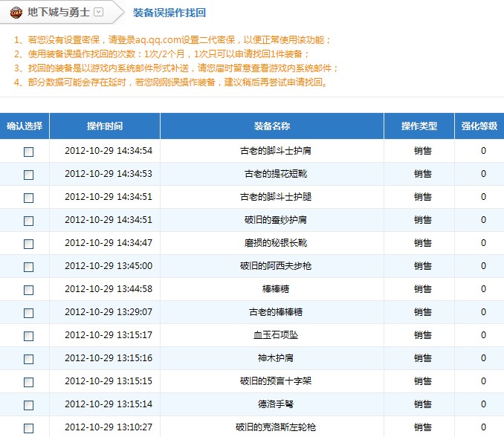
Task: Check the box for 磨损的秘银长靴
Action: (x=28, y=244)
